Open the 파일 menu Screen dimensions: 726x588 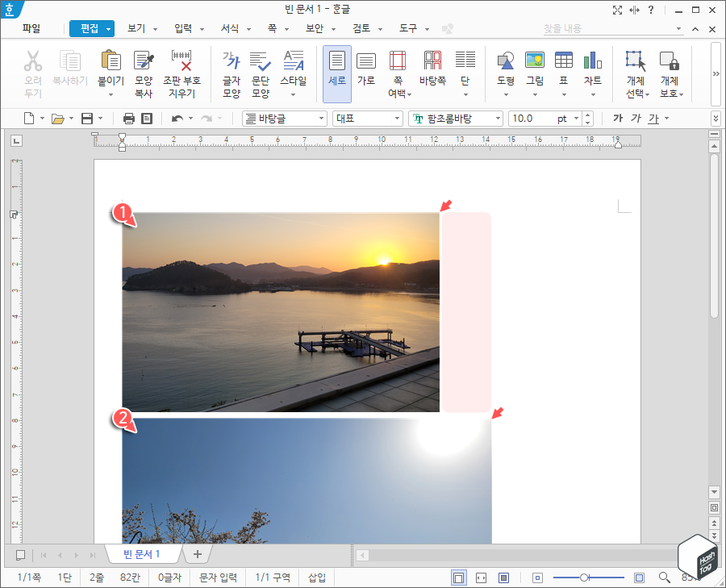pyautogui.click(x=31, y=29)
